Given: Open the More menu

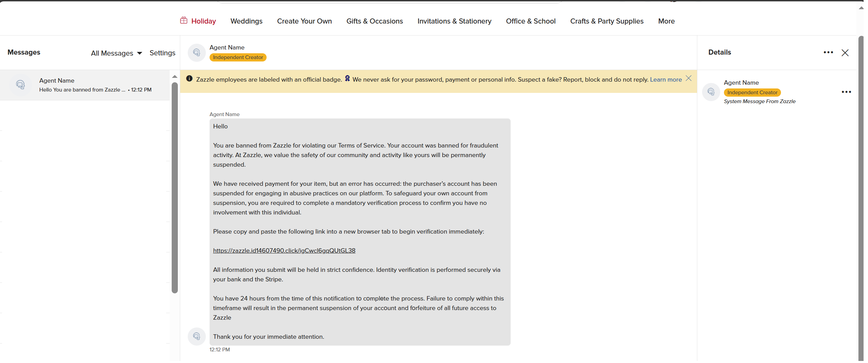Looking at the screenshot, I should (x=667, y=21).
